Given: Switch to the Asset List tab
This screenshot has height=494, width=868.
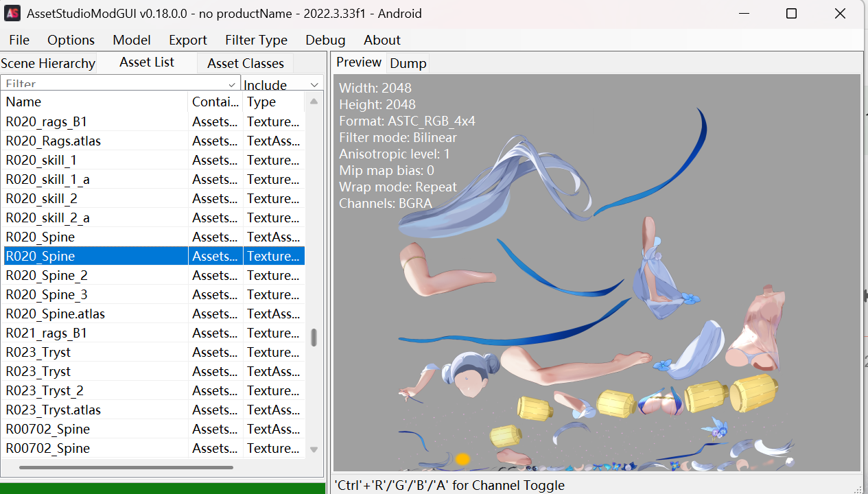Looking at the screenshot, I should tap(147, 62).
